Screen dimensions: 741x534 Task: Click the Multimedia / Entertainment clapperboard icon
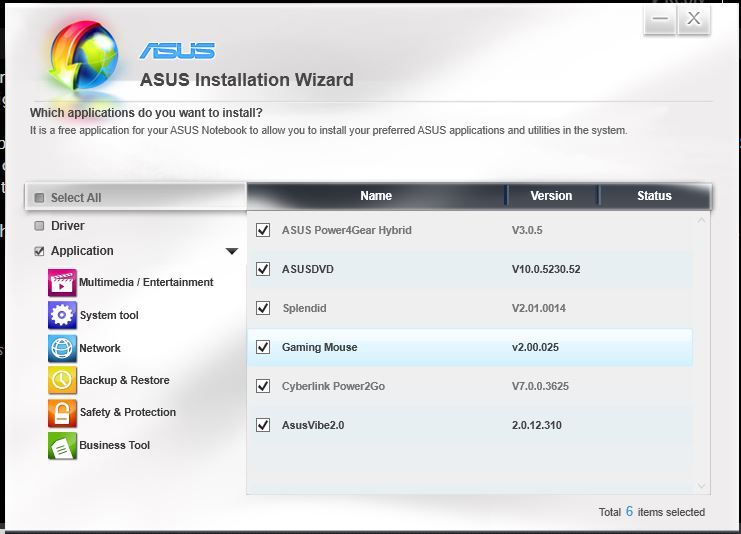[x=62, y=283]
